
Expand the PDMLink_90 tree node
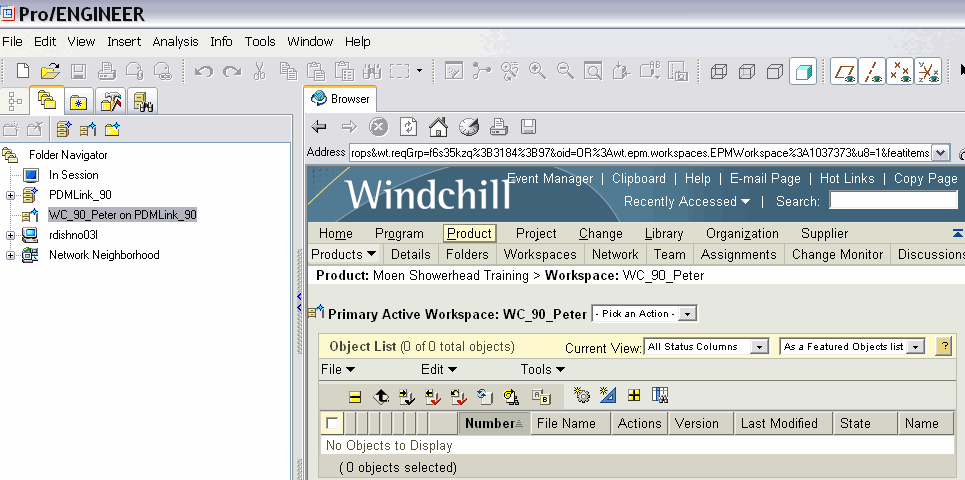10,195
